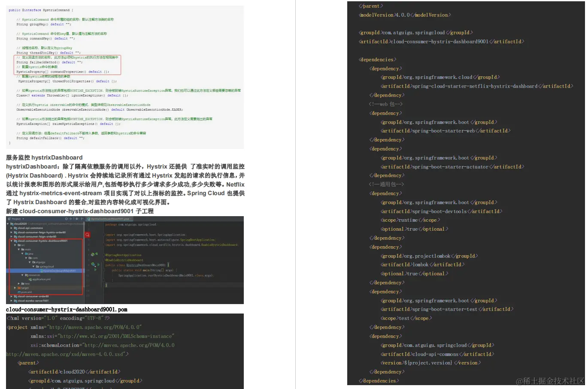Open the Project view dropdown arrow

coord(23,219)
